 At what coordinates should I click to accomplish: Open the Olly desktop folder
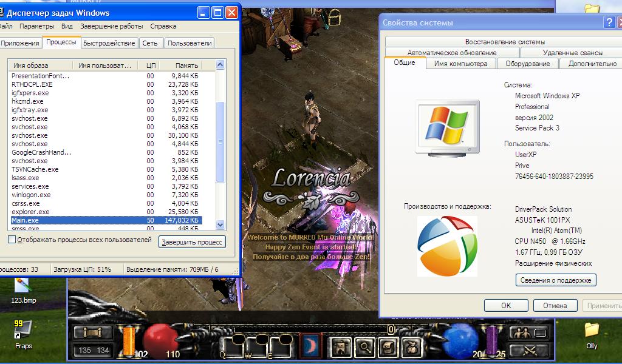[x=592, y=336]
